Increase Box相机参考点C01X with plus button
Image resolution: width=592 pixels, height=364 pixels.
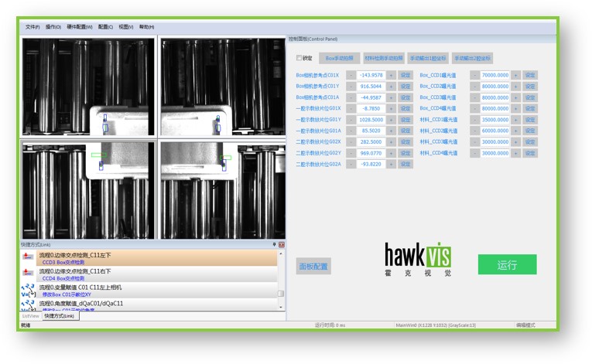click(x=391, y=75)
